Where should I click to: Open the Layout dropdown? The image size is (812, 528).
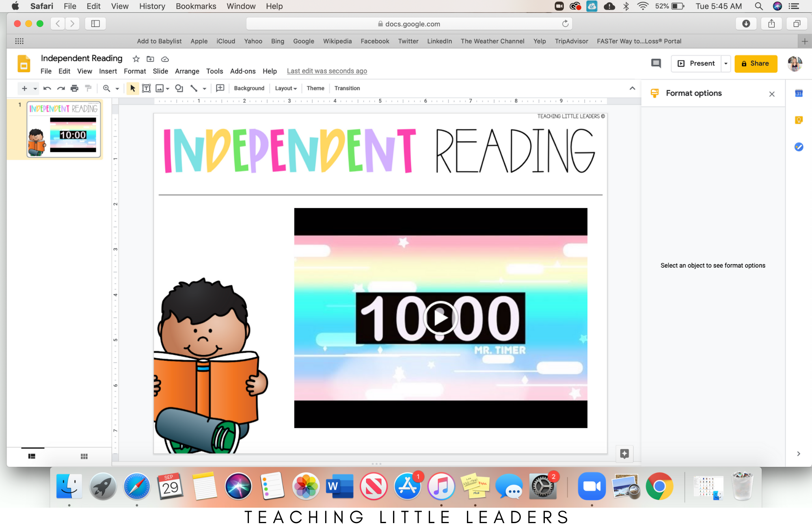(x=286, y=88)
